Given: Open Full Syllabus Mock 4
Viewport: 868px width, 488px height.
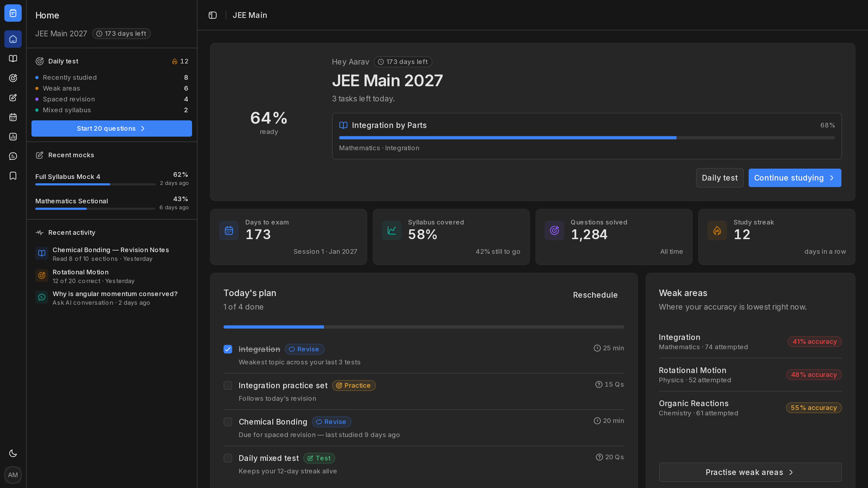Looking at the screenshot, I should click(111, 178).
